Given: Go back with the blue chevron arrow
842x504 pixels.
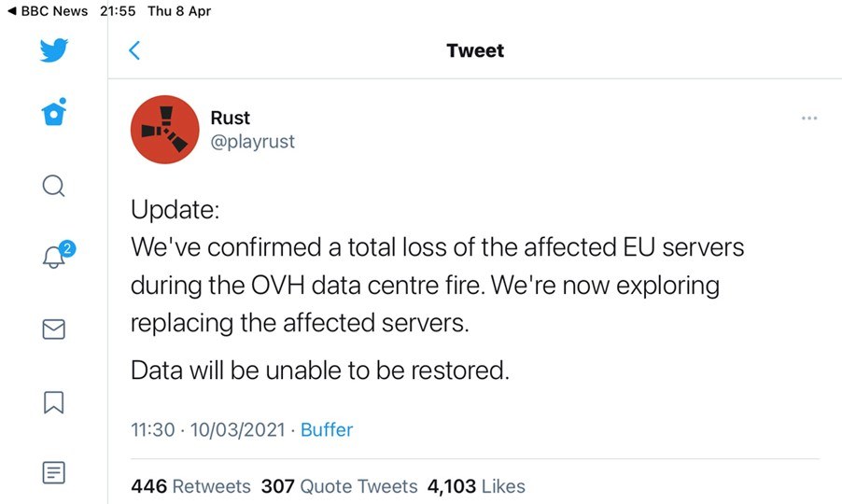Looking at the screenshot, I should click(134, 50).
